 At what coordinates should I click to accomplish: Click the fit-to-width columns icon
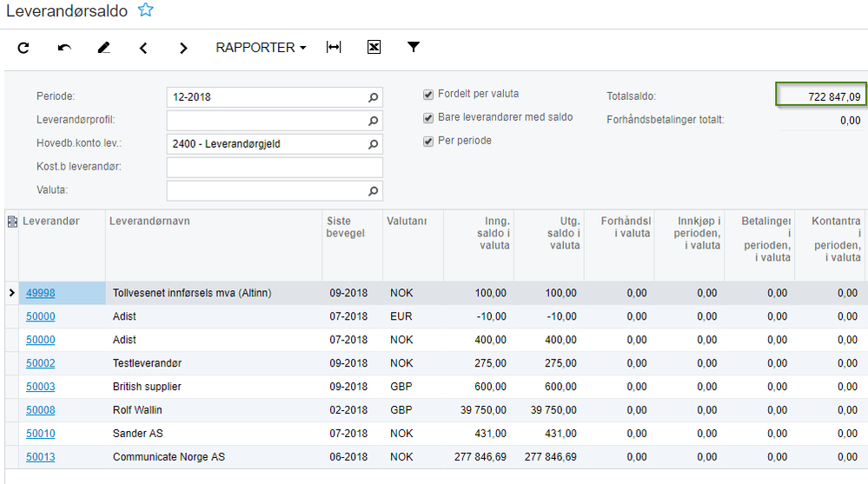(334, 48)
